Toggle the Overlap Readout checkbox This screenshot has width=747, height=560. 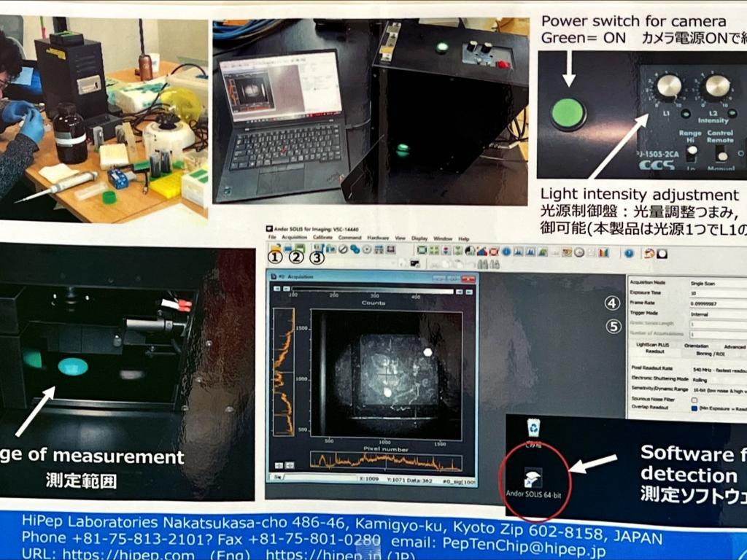[694, 408]
